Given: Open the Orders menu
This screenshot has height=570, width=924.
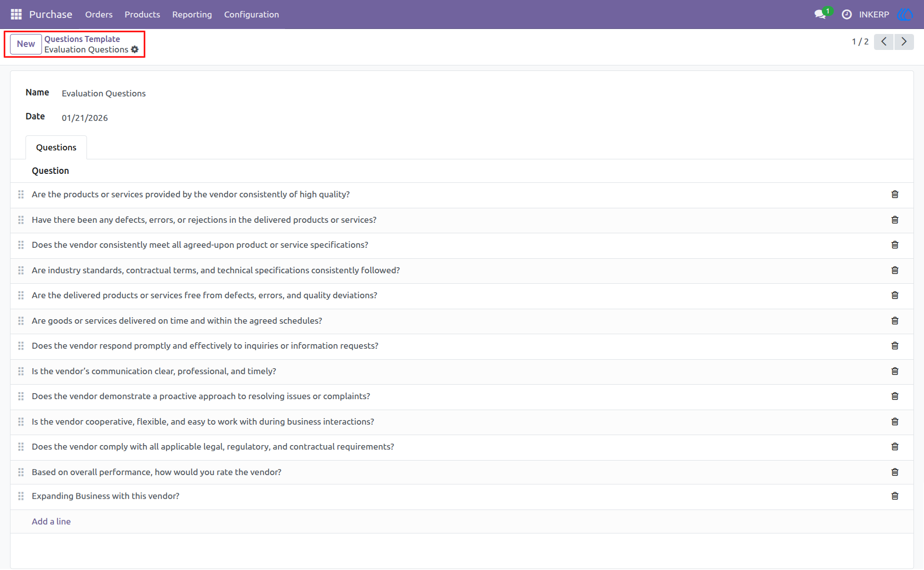Looking at the screenshot, I should (98, 14).
